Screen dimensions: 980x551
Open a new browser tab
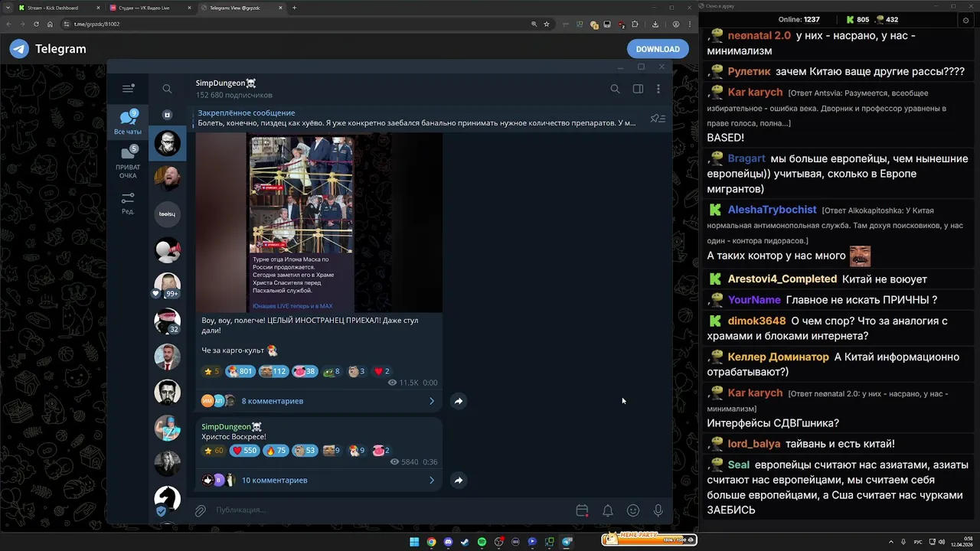coord(295,8)
